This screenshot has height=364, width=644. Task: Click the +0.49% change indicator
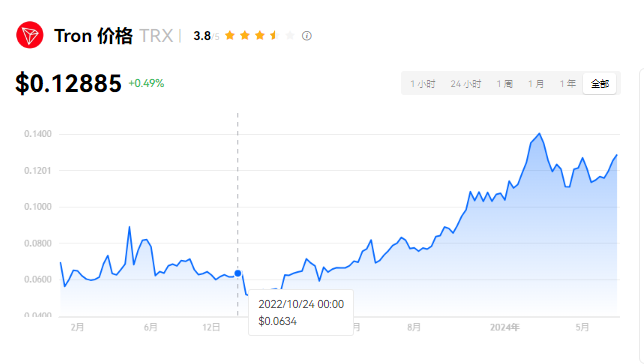(x=146, y=83)
